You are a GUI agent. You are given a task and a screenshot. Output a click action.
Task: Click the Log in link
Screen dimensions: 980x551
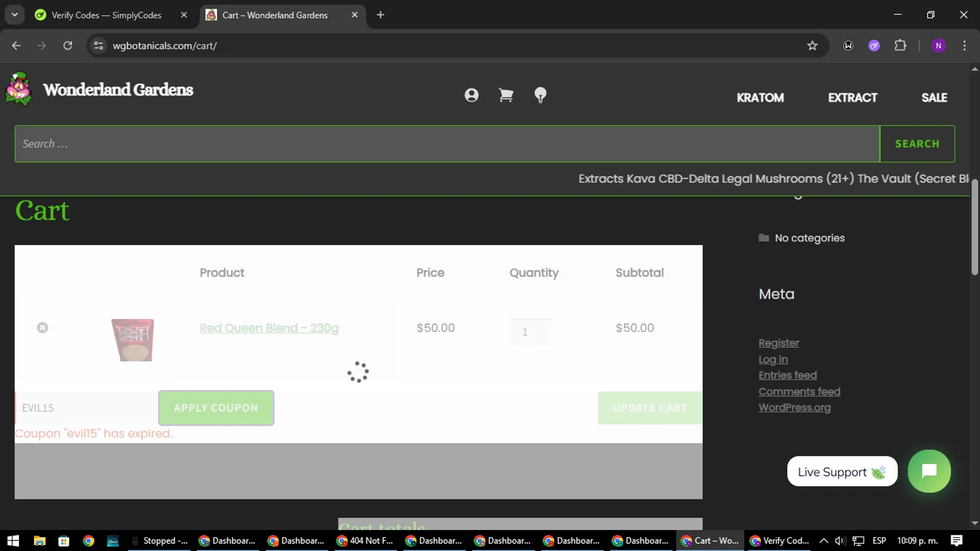point(773,359)
